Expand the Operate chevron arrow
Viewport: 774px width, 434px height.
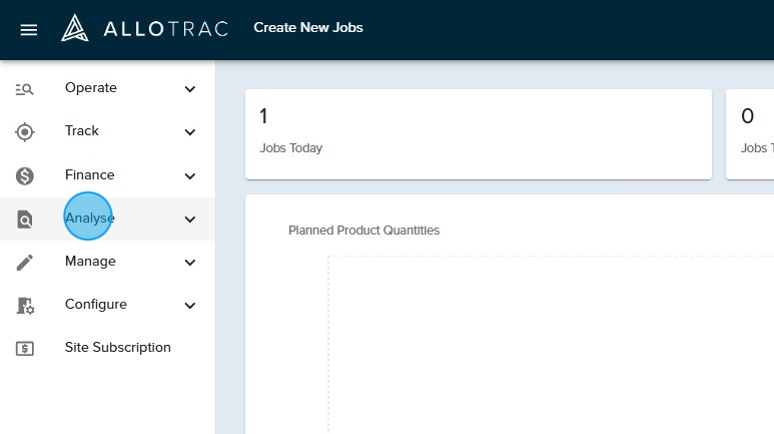(x=190, y=89)
